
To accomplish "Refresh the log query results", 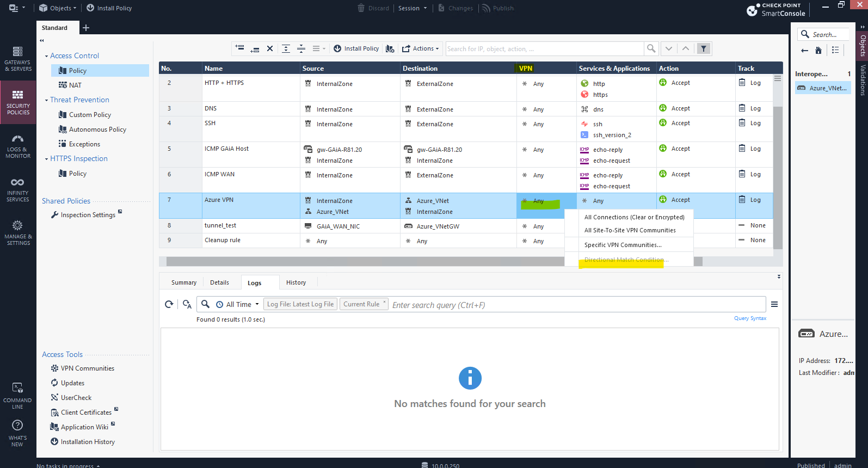I will (169, 304).
